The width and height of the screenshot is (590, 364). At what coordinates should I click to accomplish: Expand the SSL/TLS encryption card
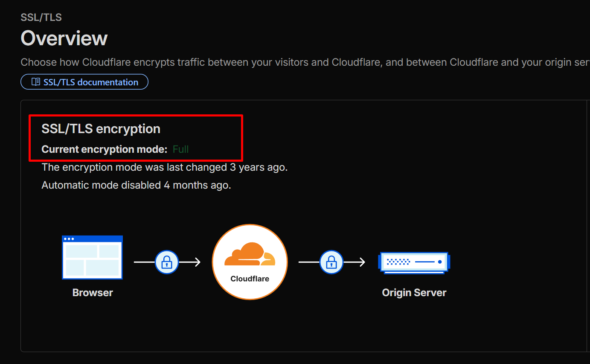136,138
